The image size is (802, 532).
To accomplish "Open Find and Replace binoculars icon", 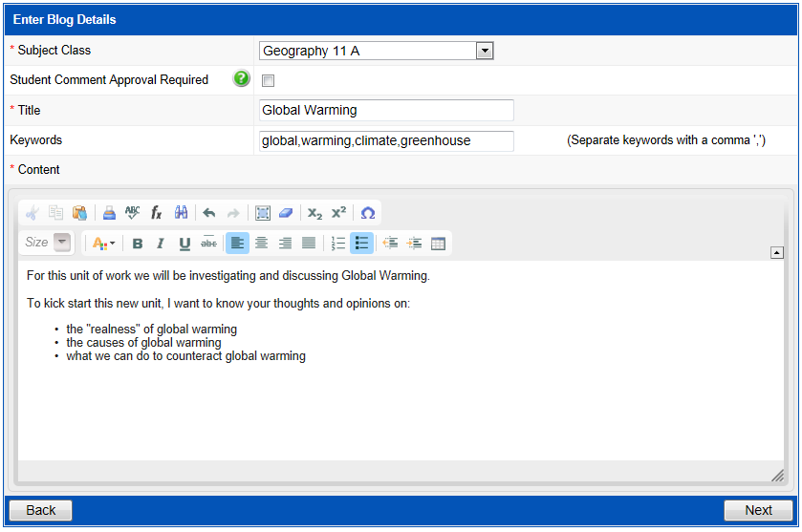I will [181, 213].
